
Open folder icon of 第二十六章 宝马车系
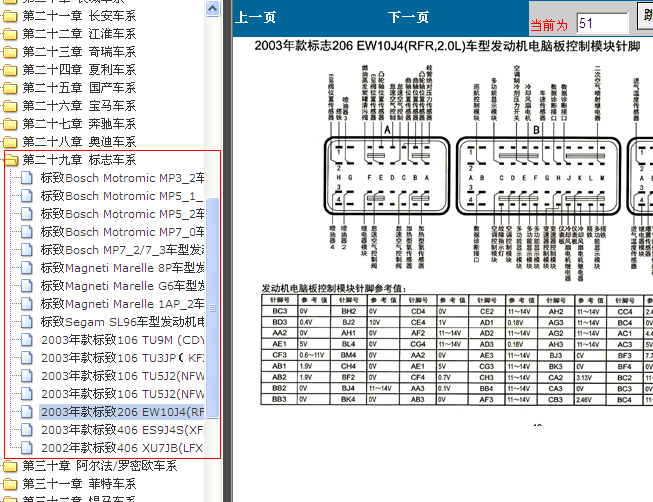point(10,106)
